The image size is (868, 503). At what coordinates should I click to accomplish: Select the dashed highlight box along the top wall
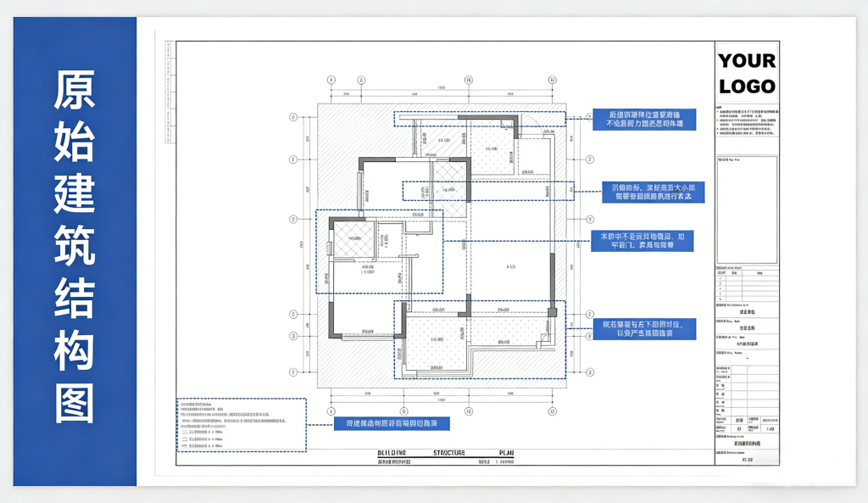coord(480,118)
